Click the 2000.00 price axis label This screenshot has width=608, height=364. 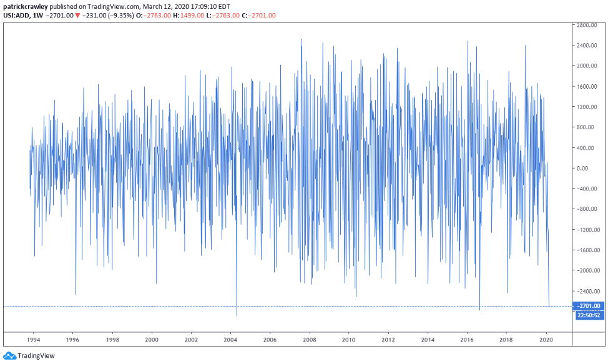pyautogui.click(x=587, y=66)
